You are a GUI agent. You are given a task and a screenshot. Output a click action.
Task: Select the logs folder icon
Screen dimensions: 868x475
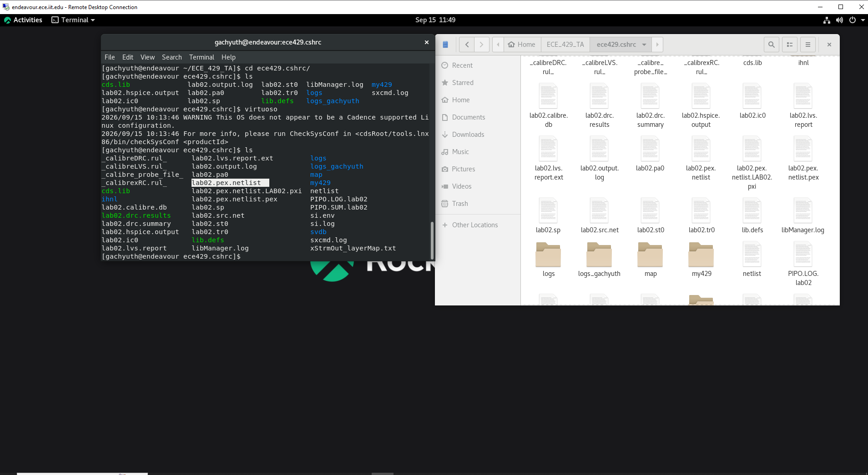pos(548,255)
